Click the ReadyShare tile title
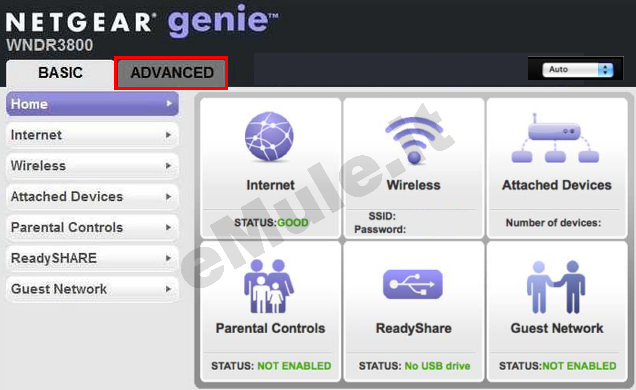636x390 pixels. (413, 328)
